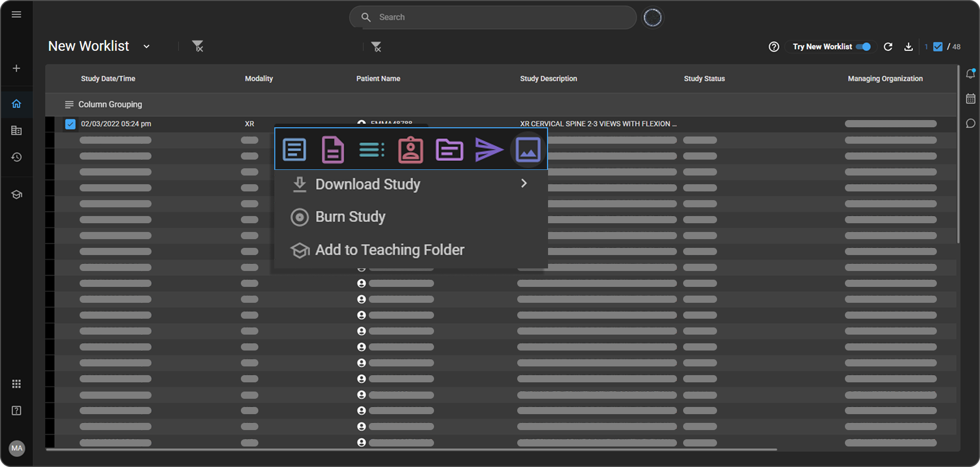Sort by Study Date/Time column header
The height and width of the screenshot is (467, 980).
click(x=108, y=79)
